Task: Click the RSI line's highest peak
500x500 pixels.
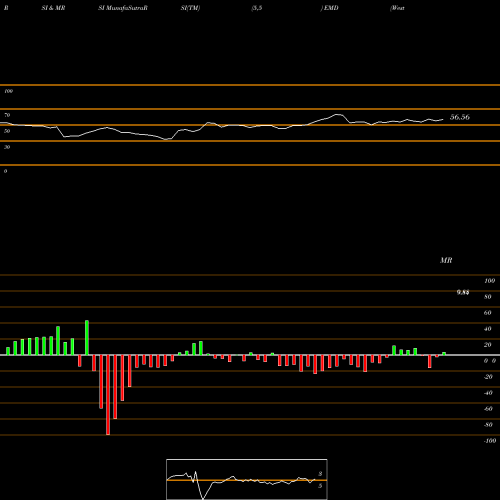Action: pyautogui.click(x=338, y=115)
